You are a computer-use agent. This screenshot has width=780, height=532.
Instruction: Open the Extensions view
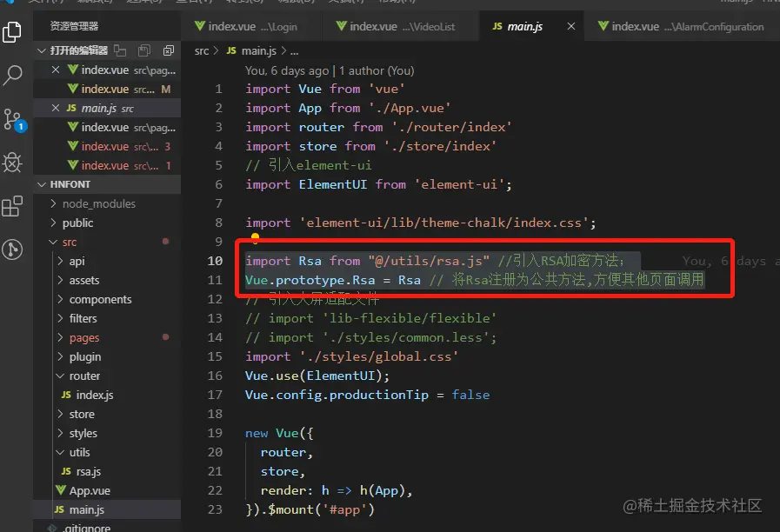pyautogui.click(x=12, y=206)
